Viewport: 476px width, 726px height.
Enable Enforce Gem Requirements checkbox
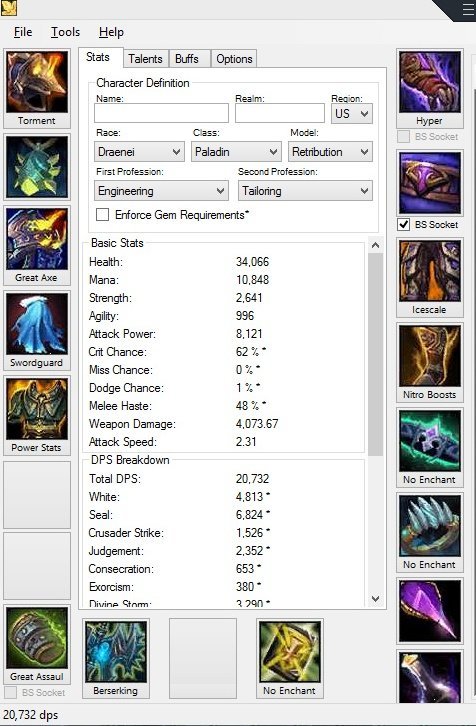tap(102, 215)
